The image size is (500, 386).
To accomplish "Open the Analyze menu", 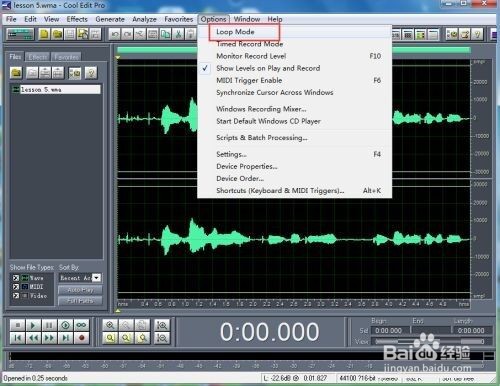I will tap(144, 19).
